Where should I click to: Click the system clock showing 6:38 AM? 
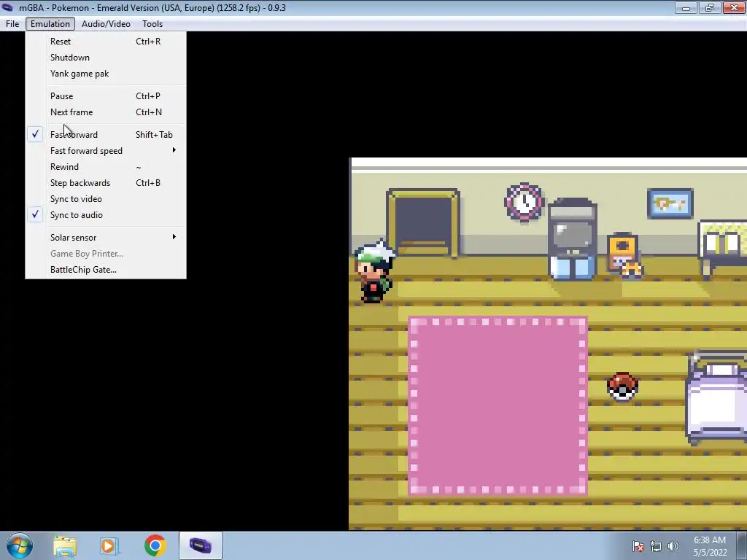click(x=710, y=546)
